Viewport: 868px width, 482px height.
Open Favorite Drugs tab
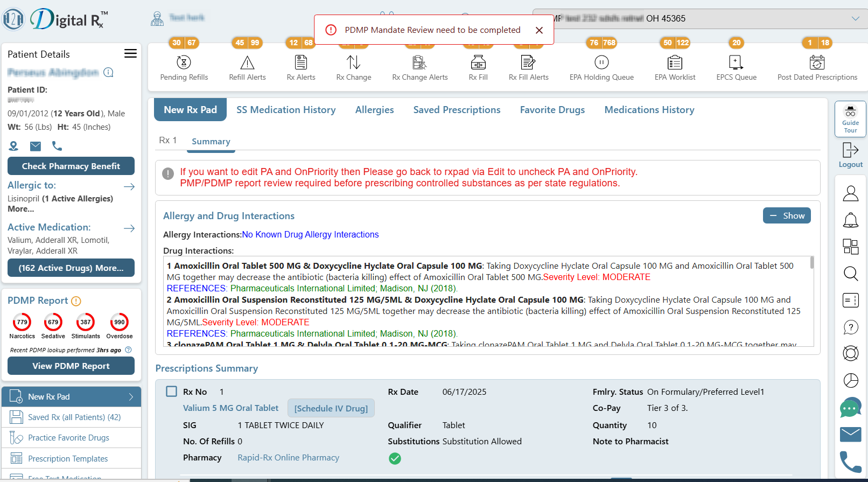552,110
